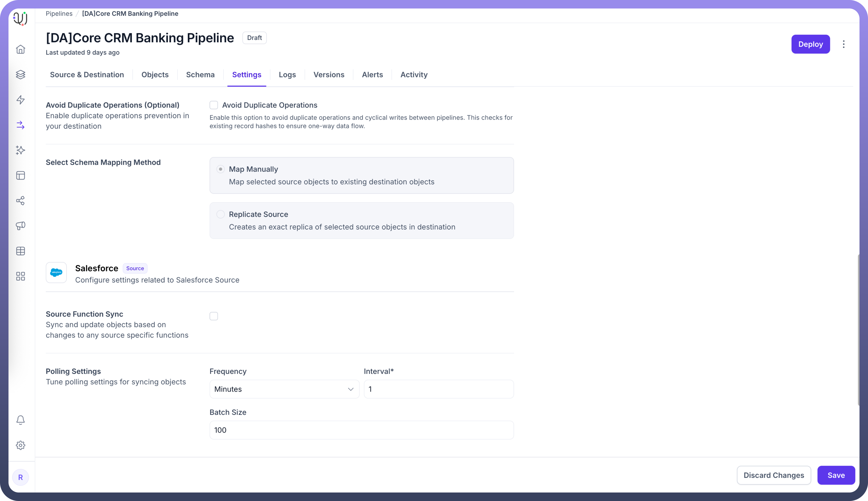Click the notifications bell icon
The width and height of the screenshot is (868, 501).
click(x=21, y=420)
